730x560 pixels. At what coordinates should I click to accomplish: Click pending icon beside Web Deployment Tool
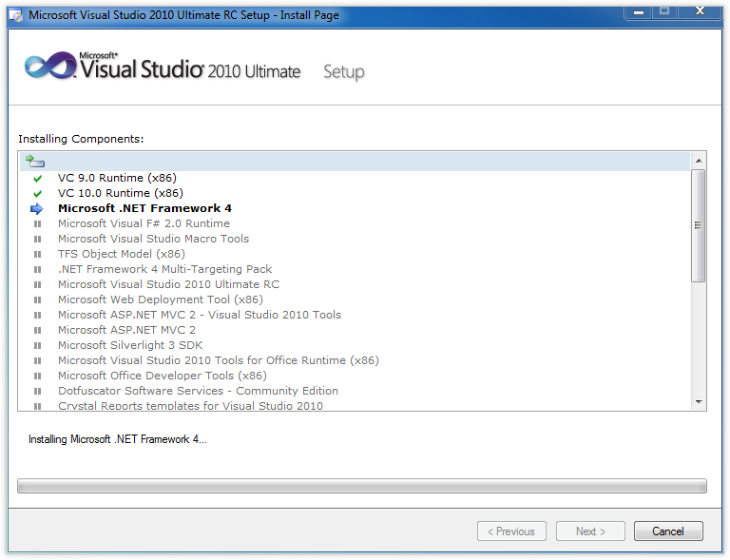coord(37,300)
